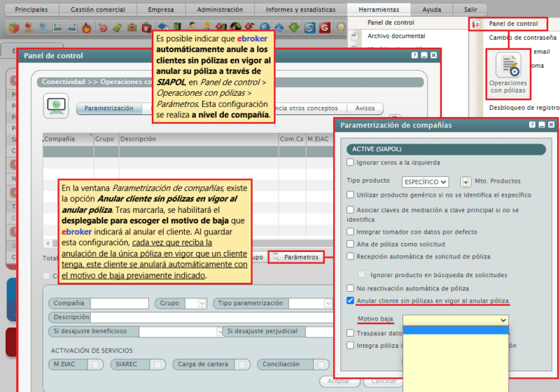Open the Empresa menu

tap(161, 10)
